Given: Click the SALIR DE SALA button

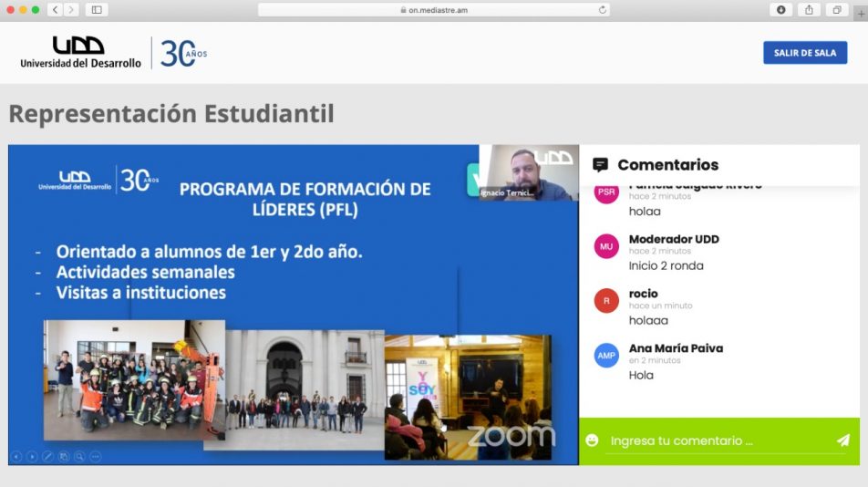Looking at the screenshot, I should pyautogui.click(x=805, y=53).
